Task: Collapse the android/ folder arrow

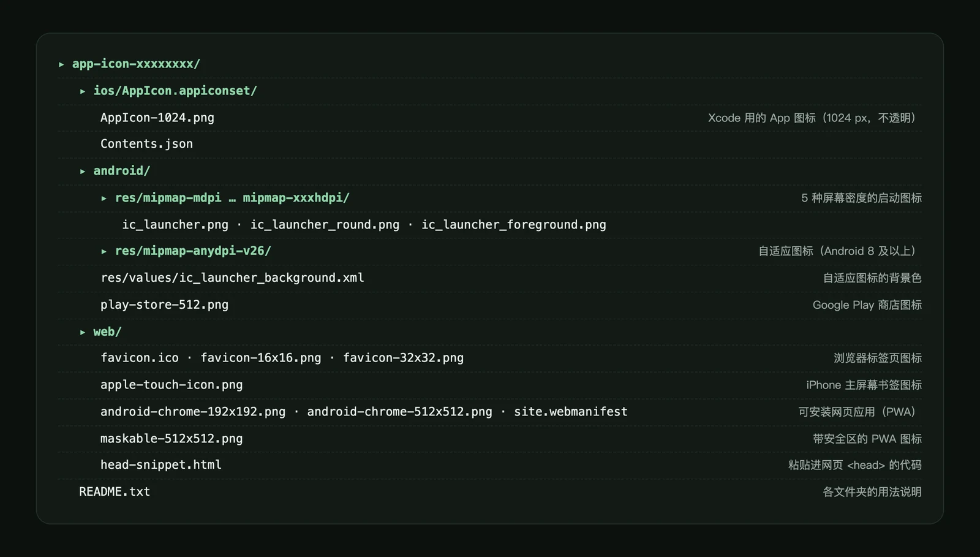Action: [x=83, y=172]
